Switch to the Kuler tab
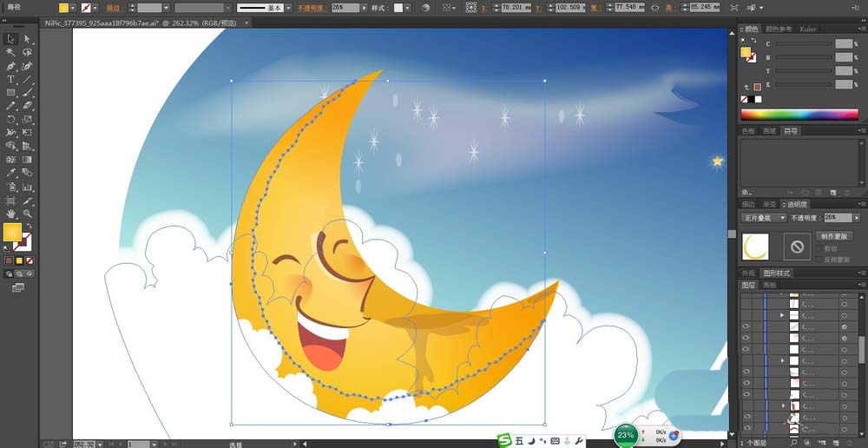Viewport: 868px width, 448px height. 807,29
